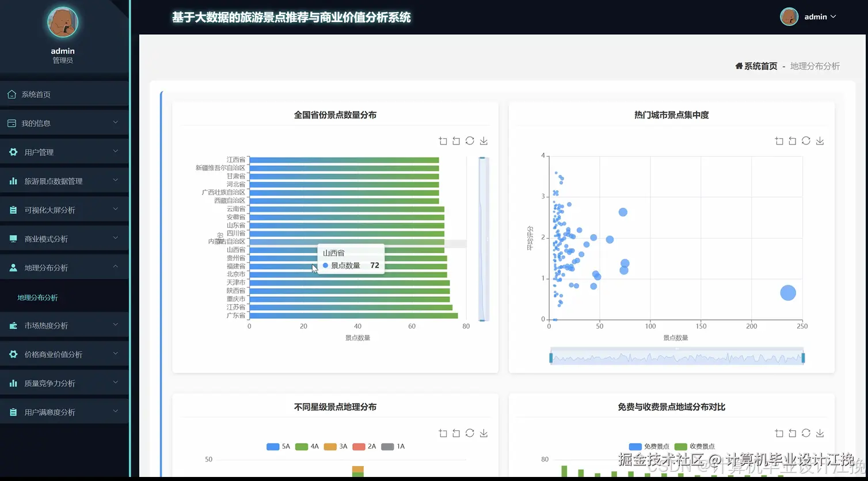Screen dimensions: 868x481
Task: Click the 新疆维吾尔自治区 axis label
Action: tap(220, 168)
